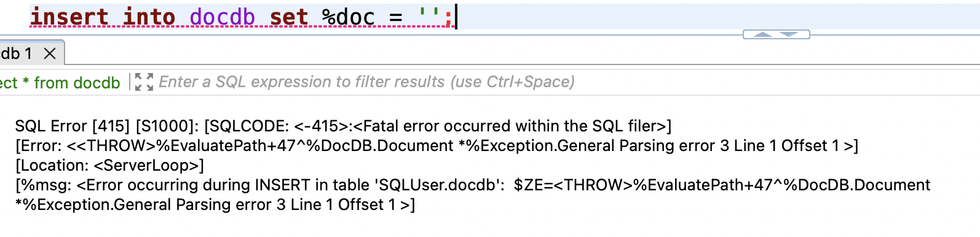Place cursor on '%doc' column name
The width and height of the screenshot is (980, 237).
tap(348, 17)
